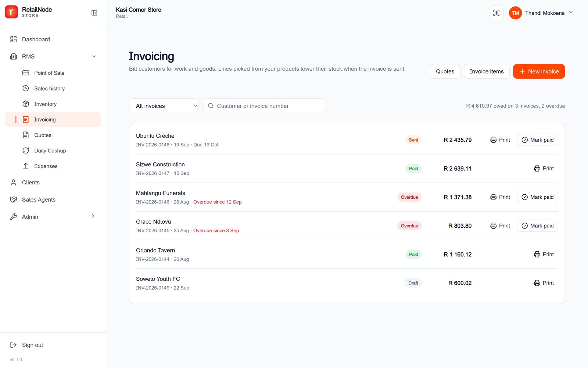The image size is (588, 368).
Task: Click the Expenses upload arrow icon
Action: click(x=26, y=166)
